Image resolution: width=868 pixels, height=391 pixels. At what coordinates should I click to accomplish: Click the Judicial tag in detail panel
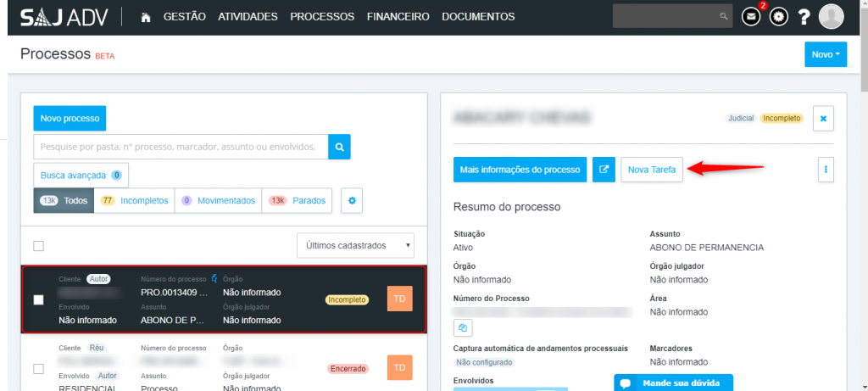[x=741, y=119]
